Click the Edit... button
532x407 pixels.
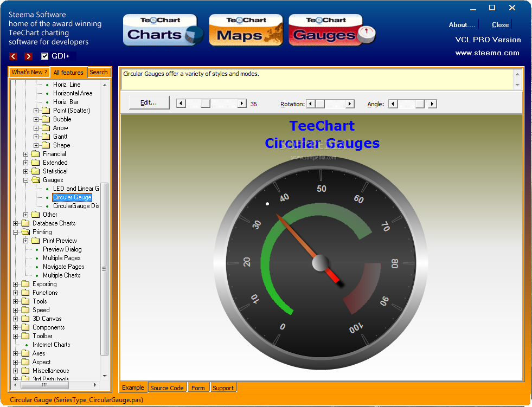(x=149, y=102)
